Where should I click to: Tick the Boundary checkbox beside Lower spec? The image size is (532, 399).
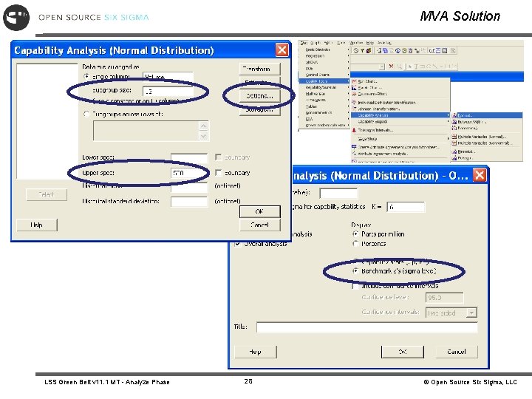point(219,157)
